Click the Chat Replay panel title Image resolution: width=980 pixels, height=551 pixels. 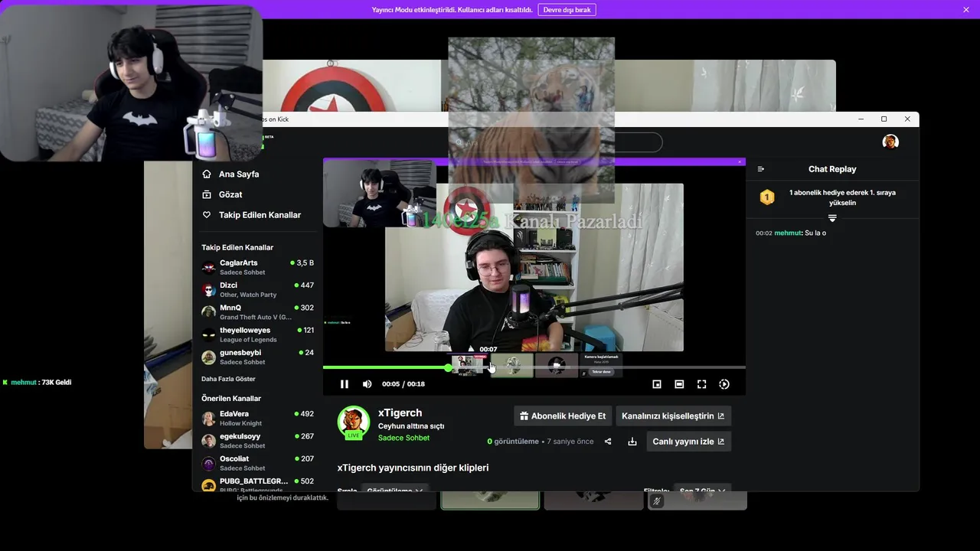[832, 169]
